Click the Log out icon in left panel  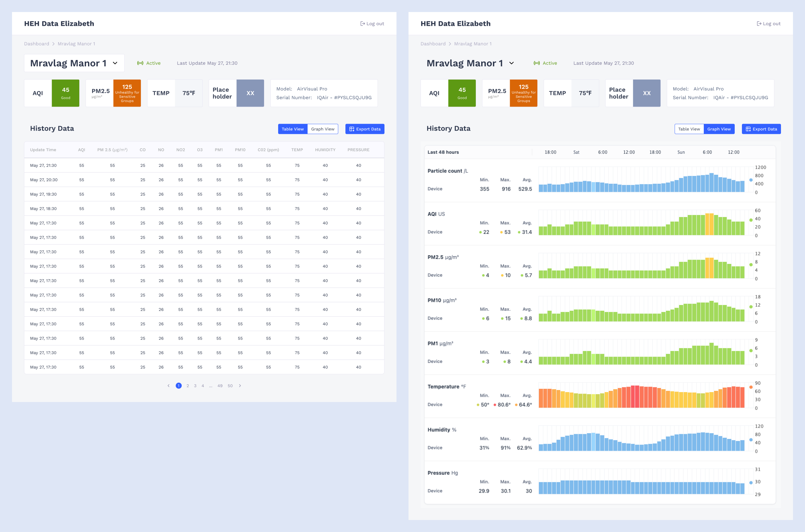tap(363, 24)
